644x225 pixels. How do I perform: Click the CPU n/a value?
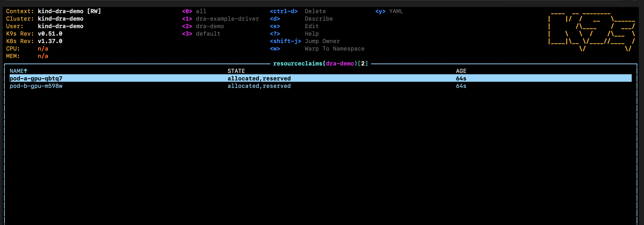pos(43,49)
